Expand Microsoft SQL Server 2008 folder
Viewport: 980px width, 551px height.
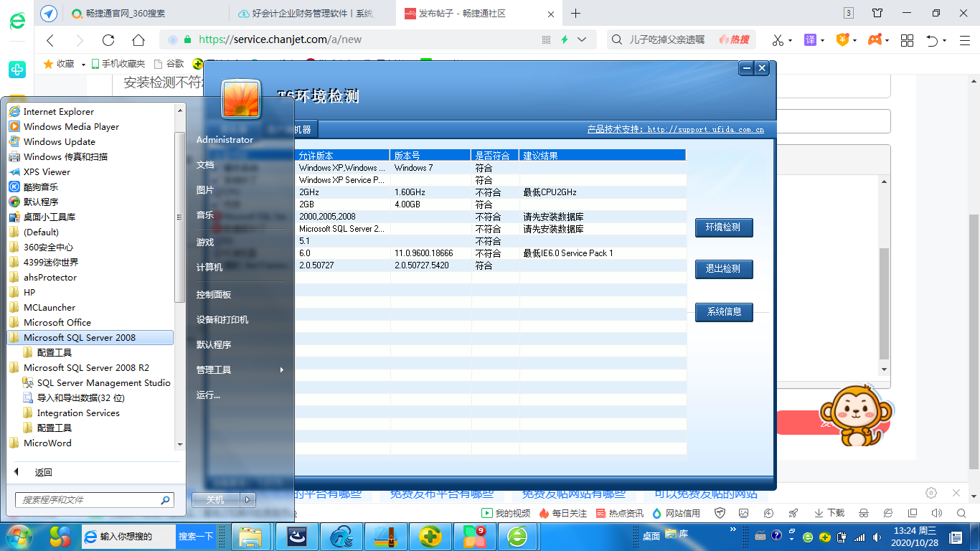click(90, 337)
